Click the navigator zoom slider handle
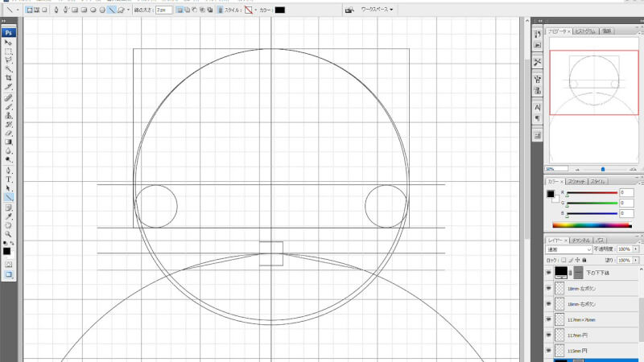Viewport: 644px width, 362px height. coord(602,169)
